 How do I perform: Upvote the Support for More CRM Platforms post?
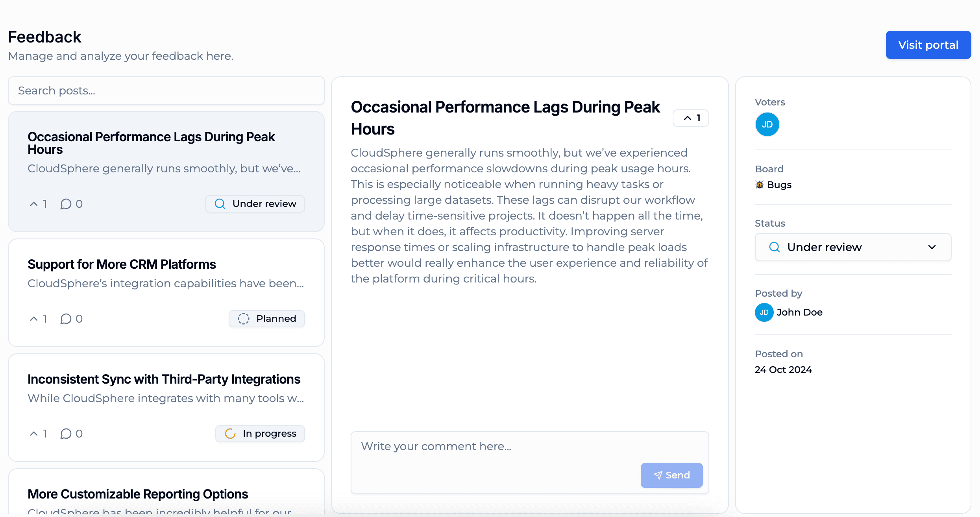click(38, 319)
